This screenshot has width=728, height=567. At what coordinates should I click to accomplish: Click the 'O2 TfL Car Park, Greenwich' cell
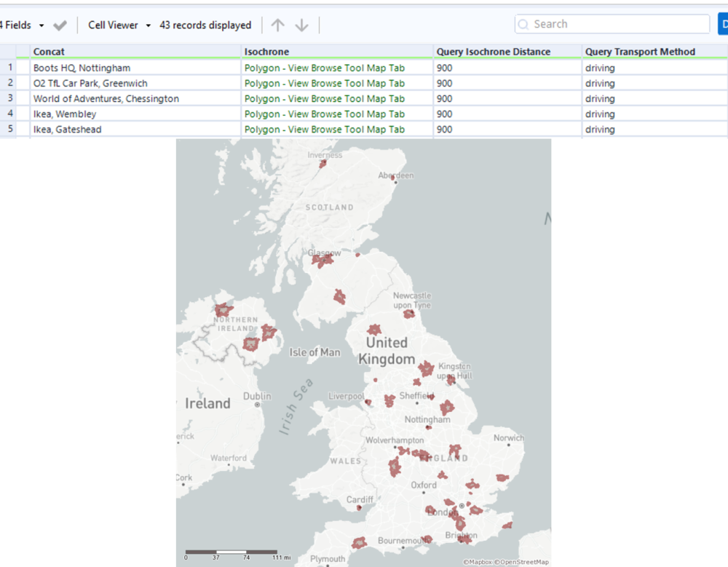(x=135, y=83)
